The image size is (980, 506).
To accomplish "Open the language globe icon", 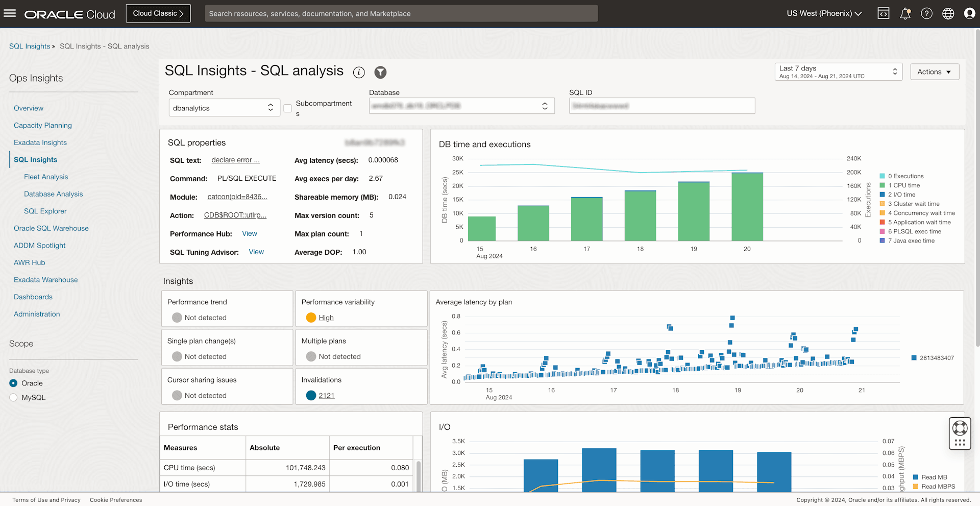I will tap(948, 13).
